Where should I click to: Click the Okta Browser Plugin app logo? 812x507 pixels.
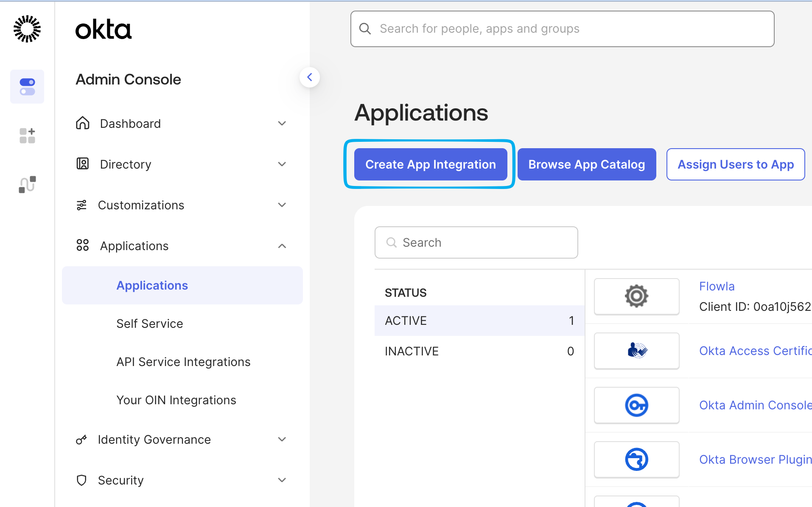point(637,459)
